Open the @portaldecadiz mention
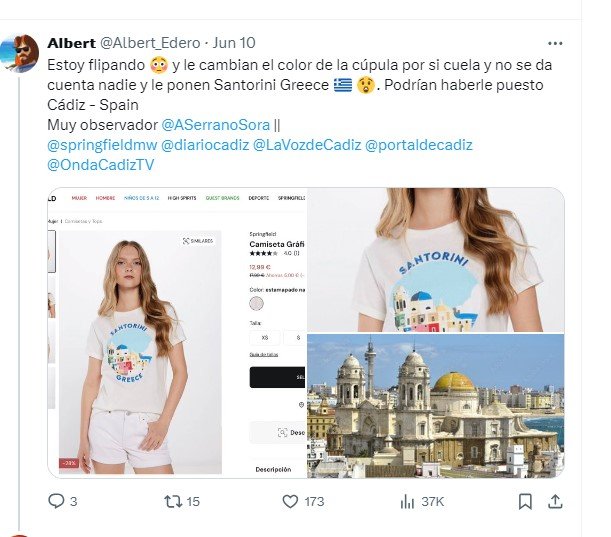 tap(419, 145)
